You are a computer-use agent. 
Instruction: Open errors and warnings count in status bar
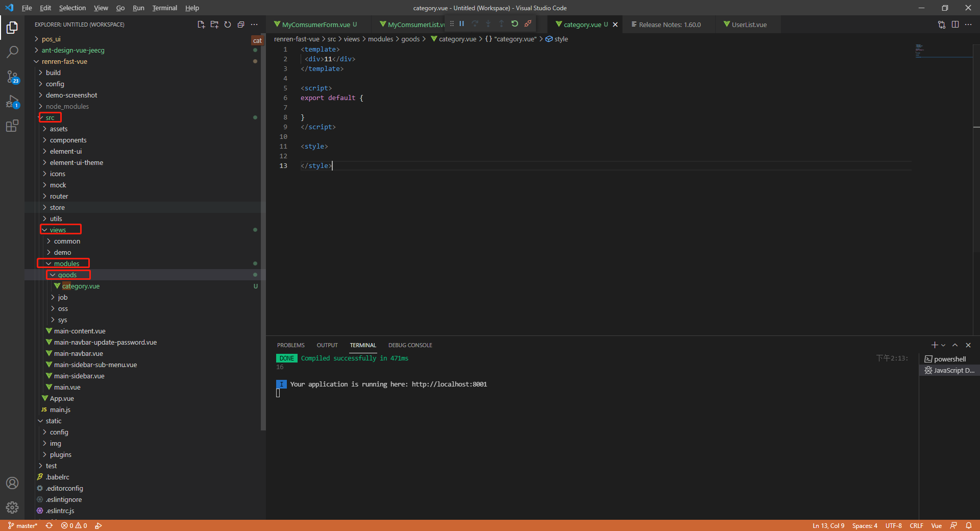74,525
